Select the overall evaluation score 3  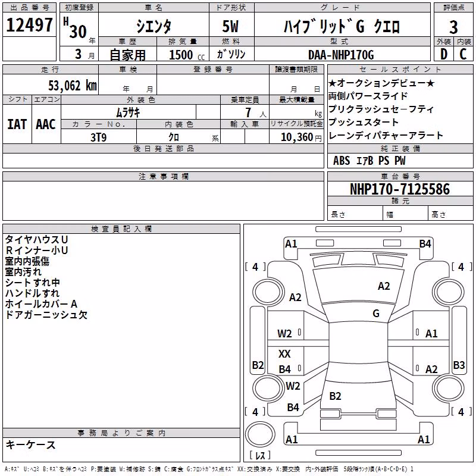click(x=453, y=27)
